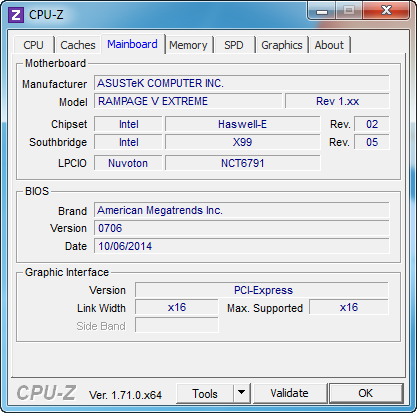Screen dimensions: 417x413
Task: Open the About tab
Action: (x=329, y=45)
